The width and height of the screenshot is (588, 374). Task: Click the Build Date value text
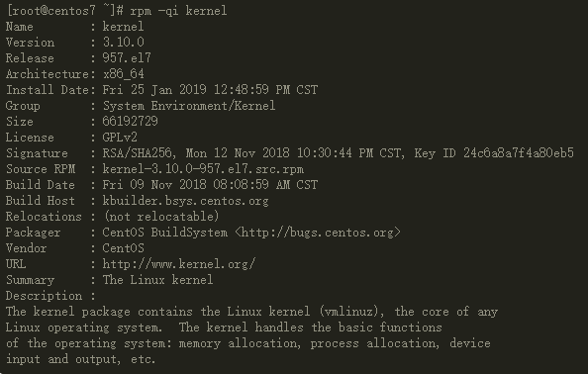pyautogui.click(x=210, y=185)
